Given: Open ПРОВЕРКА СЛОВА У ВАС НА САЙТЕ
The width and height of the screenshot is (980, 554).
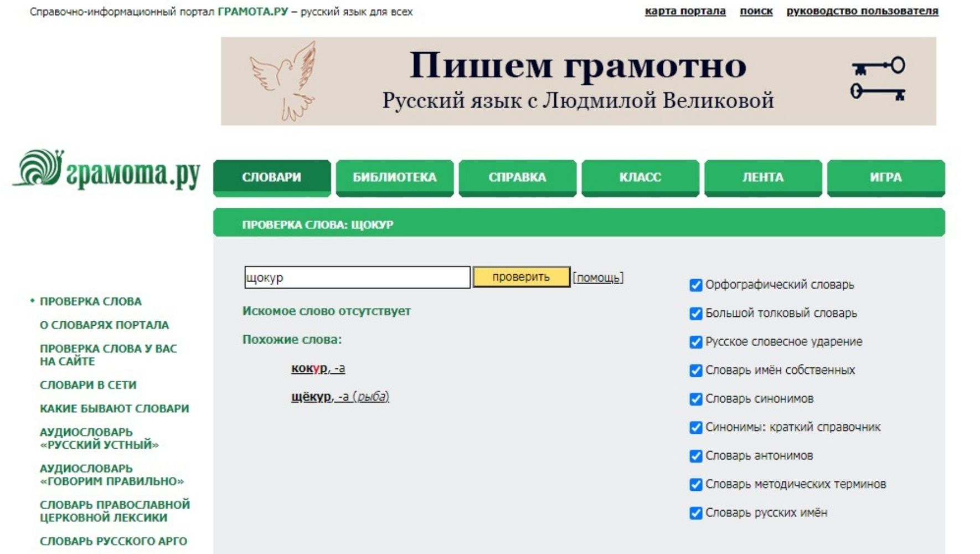Looking at the screenshot, I should tap(109, 355).
